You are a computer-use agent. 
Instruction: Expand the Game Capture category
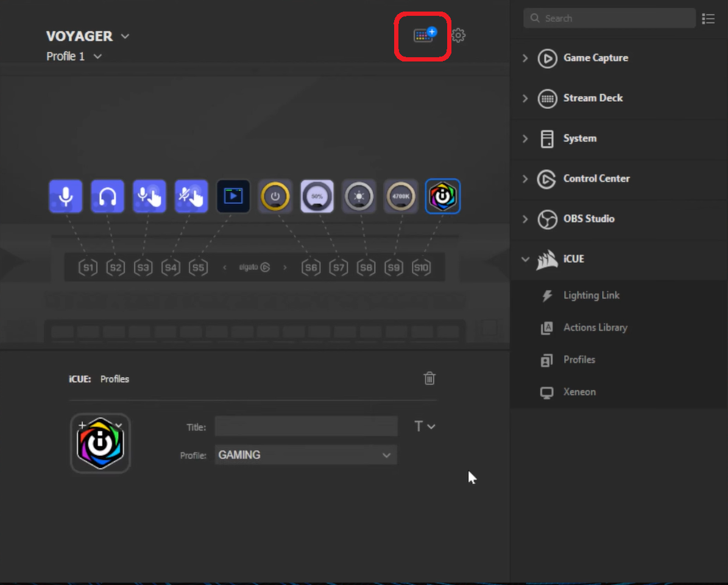click(525, 58)
